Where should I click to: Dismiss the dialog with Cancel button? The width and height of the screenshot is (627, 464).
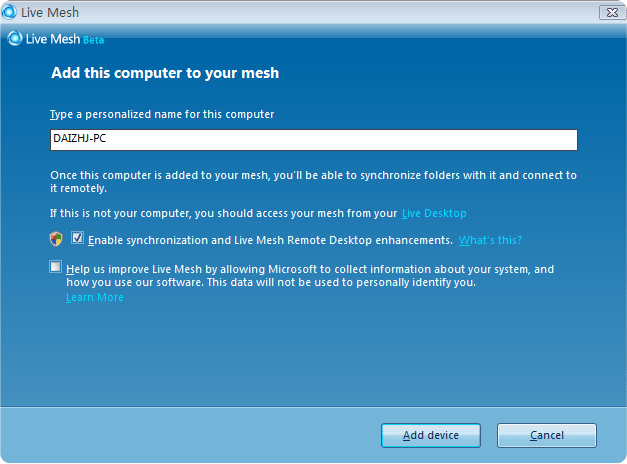(547, 435)
